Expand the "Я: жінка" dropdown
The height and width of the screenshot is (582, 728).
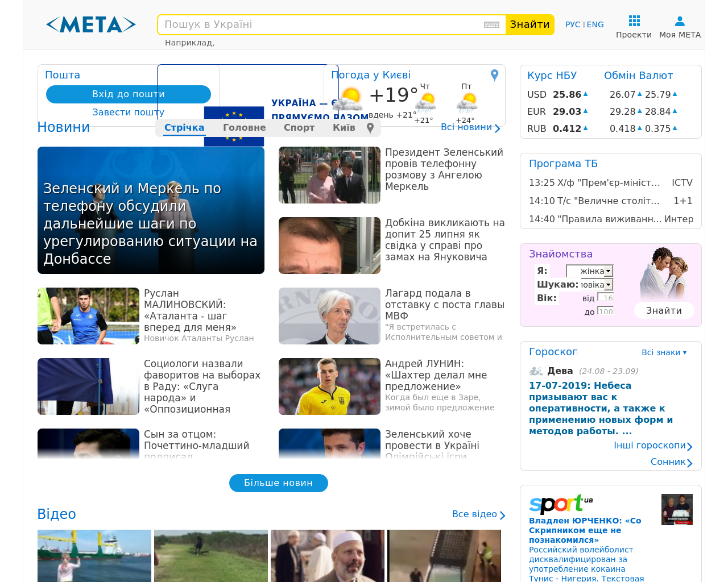(x=589, y=271)
